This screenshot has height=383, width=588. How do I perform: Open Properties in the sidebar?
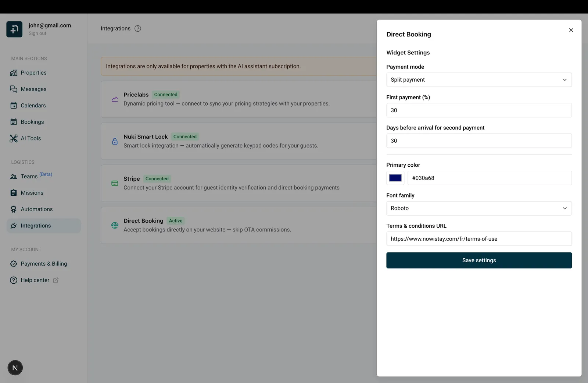click(44, 73)
